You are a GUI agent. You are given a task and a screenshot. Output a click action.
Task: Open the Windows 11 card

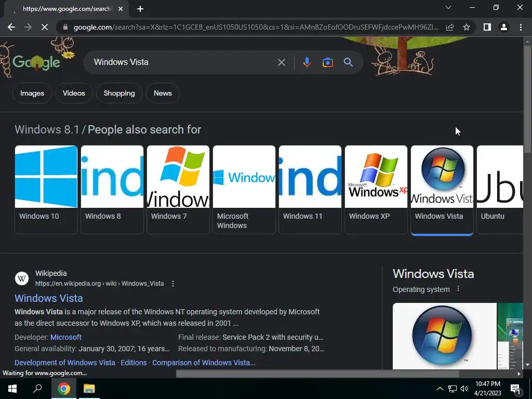(310, 190)
